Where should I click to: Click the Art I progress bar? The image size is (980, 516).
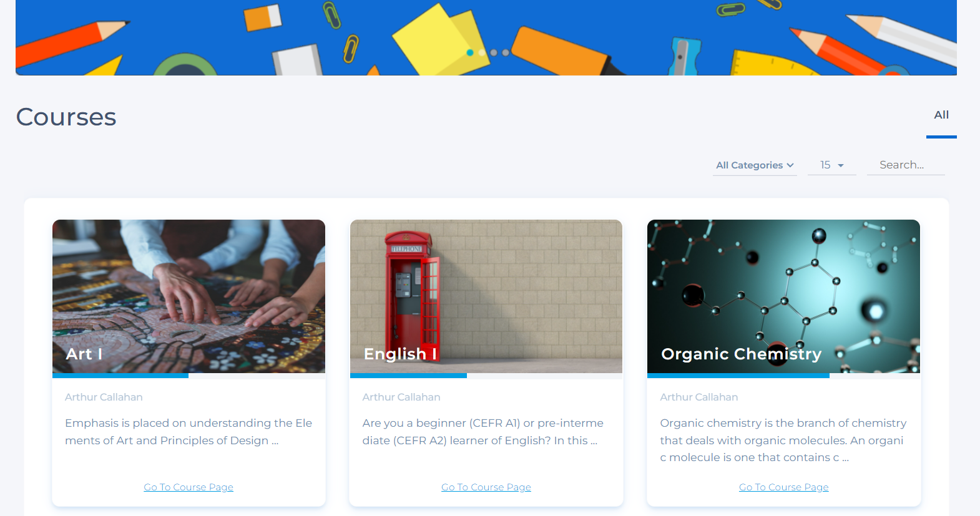click(189, 376)
